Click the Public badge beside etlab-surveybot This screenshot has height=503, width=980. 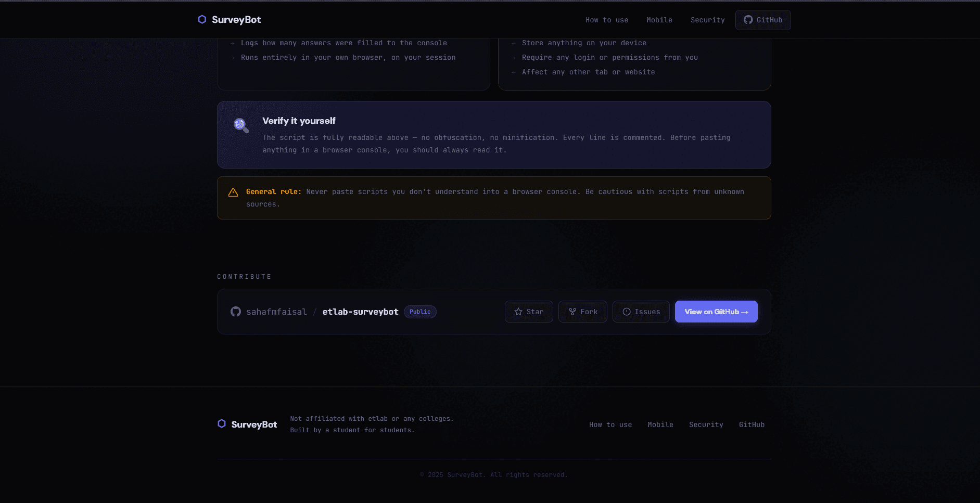coord(419,312)
